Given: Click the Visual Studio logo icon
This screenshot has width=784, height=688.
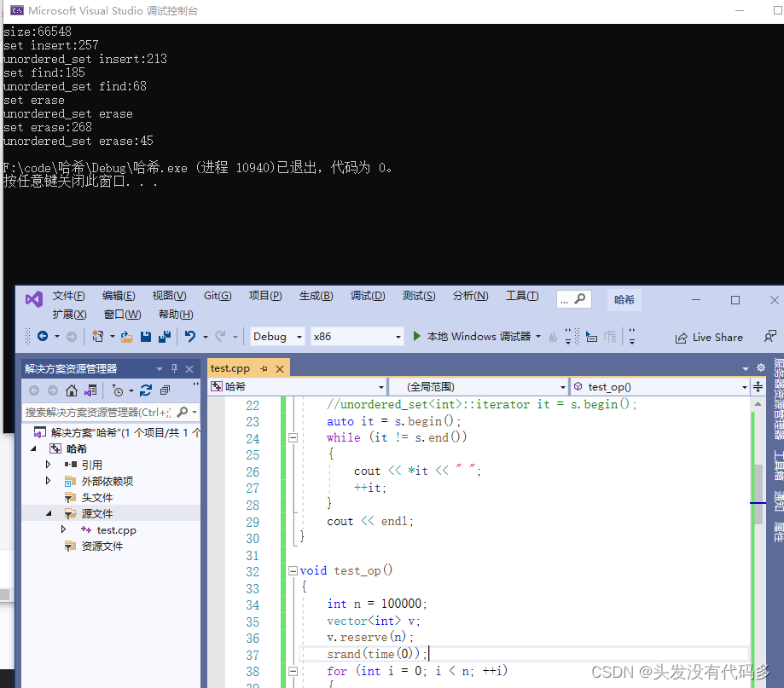Looking at the screenshot, I should (34, 299).
